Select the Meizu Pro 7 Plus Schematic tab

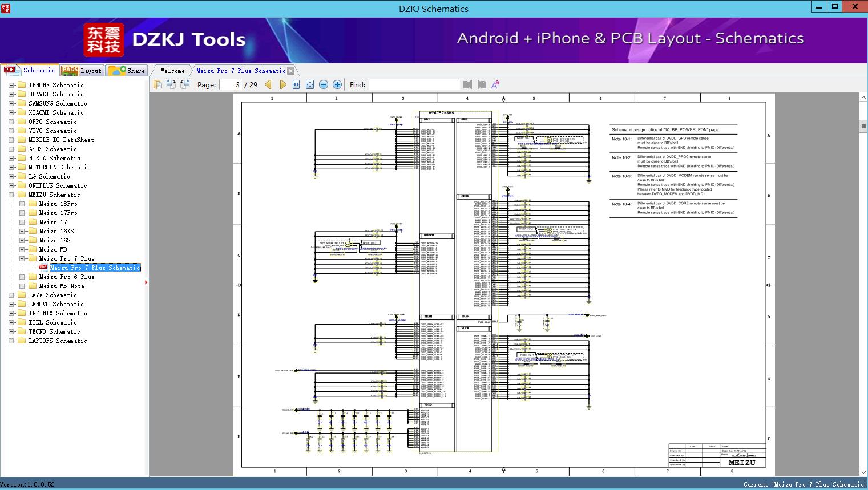241,71
